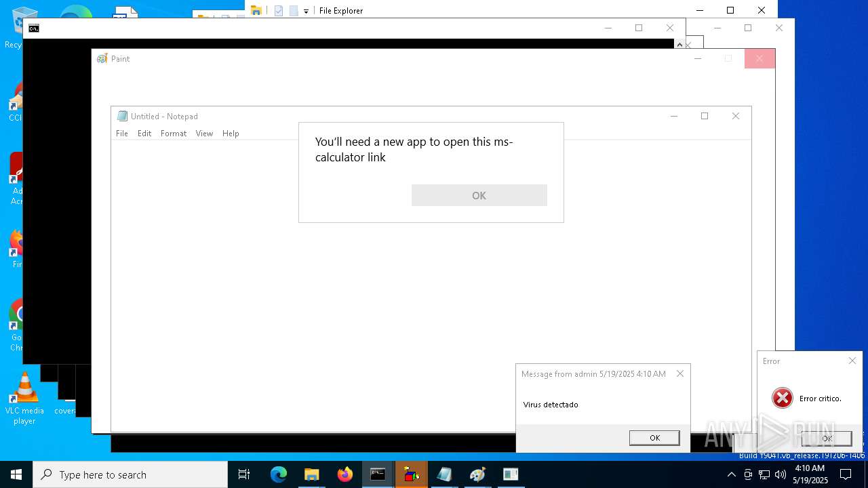Click the colored blocks app on the taskbar
This screenshot has height=488, width=868.
coord(411,474)
